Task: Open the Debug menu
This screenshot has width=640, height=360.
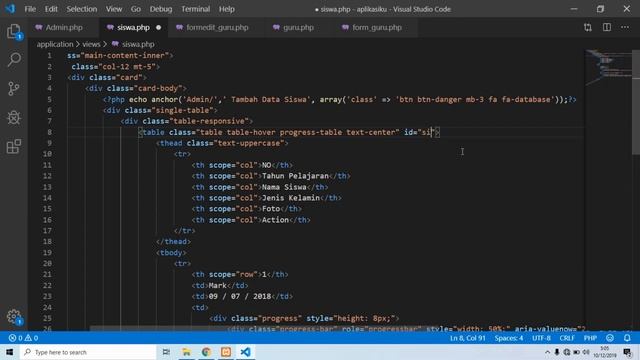Action: coord(161,9)
